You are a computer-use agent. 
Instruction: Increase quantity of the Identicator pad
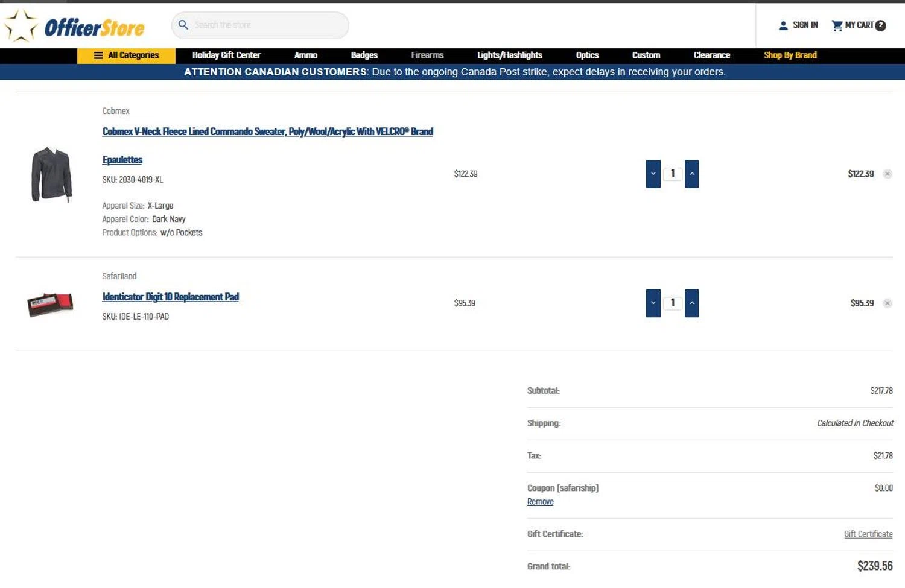click(x=692, y=303)
